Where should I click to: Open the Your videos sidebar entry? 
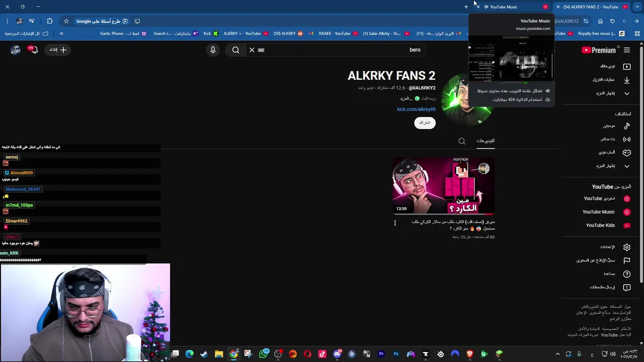(x=615, y=66)
